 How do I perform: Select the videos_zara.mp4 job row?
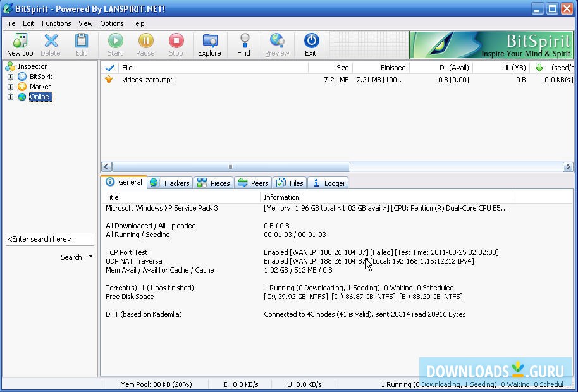click(x=337, y=80)
